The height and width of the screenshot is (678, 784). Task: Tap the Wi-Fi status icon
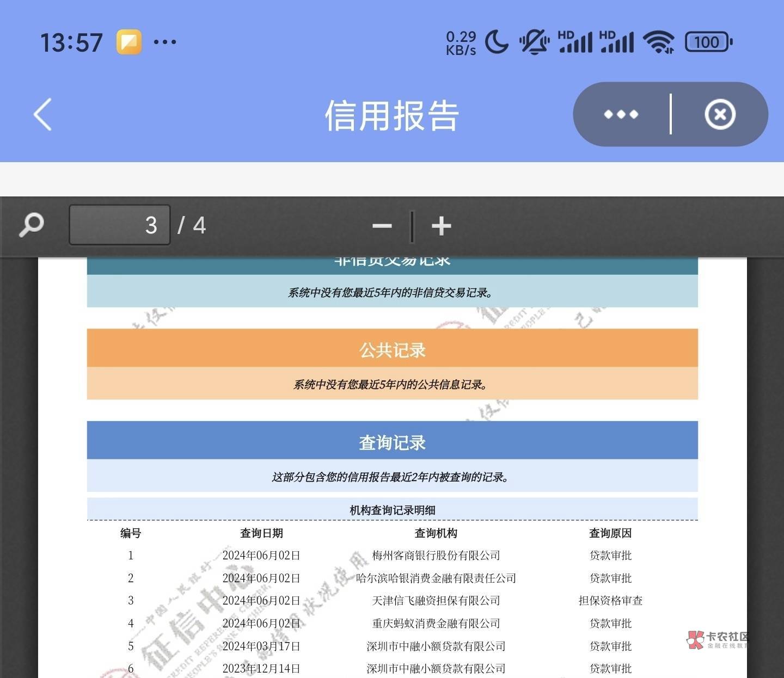point(658,42)
